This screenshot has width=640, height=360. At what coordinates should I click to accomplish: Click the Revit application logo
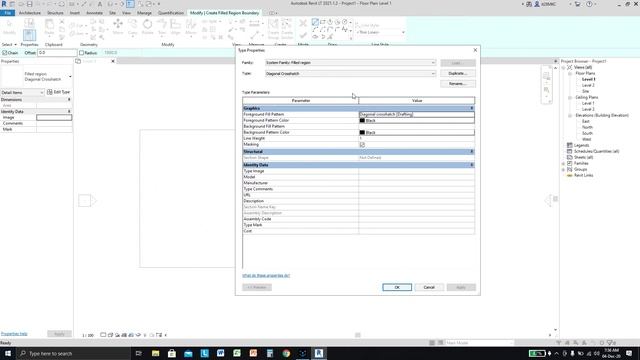[4, 4]
